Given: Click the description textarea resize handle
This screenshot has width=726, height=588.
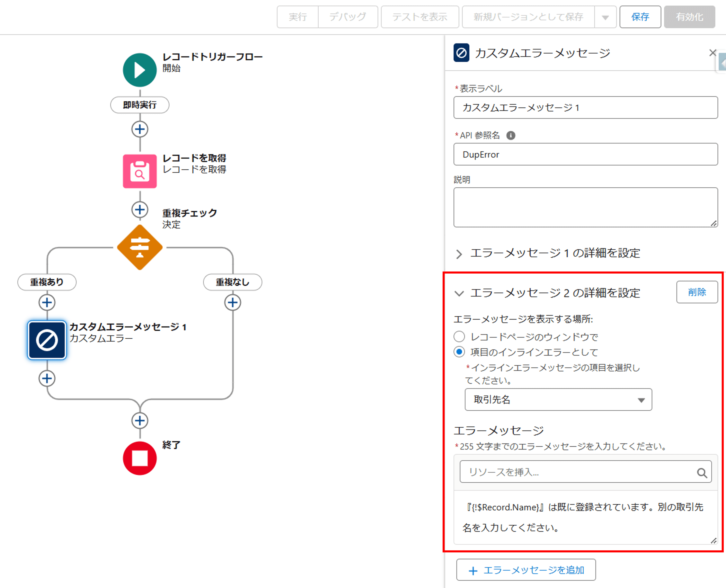Looking at the screenshot, I should (714, 223).
